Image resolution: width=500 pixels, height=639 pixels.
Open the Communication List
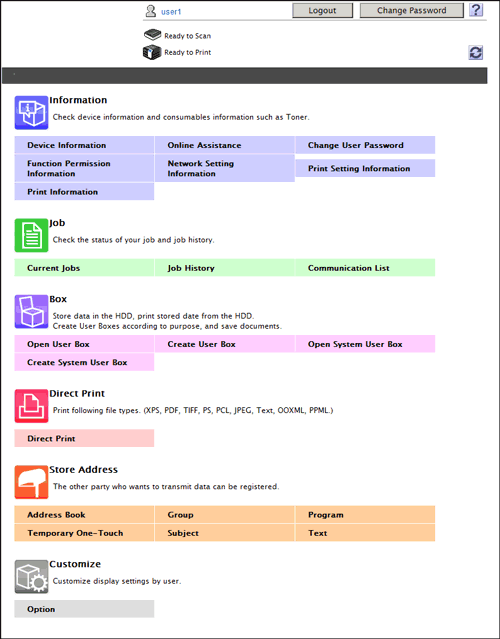(365, 268)
